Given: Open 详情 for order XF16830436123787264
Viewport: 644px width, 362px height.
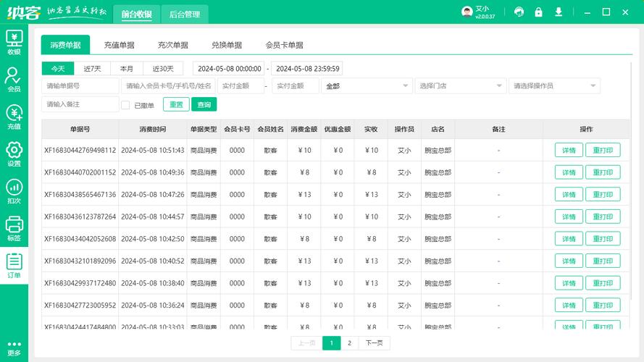Looking at the screenshot, I should (x=569, y=216).
